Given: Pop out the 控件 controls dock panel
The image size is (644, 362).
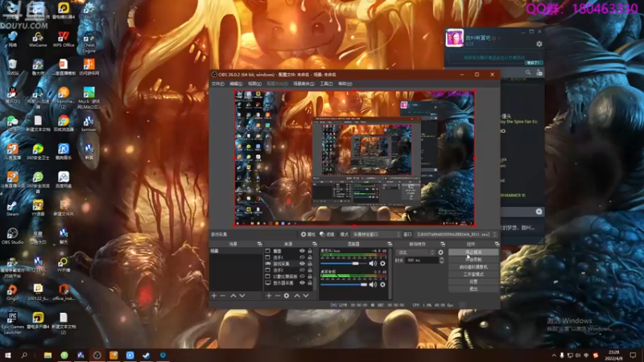Looking at the screenshot, I should (497, 244).
